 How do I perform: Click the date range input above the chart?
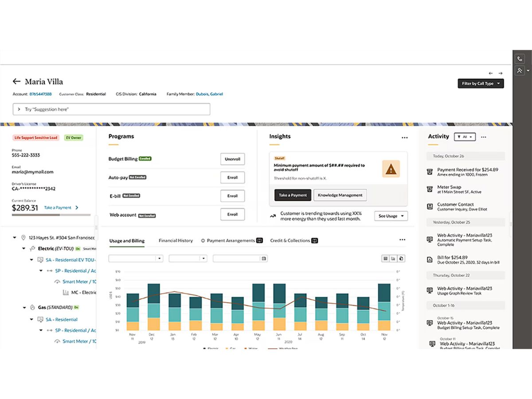point(240,258)
